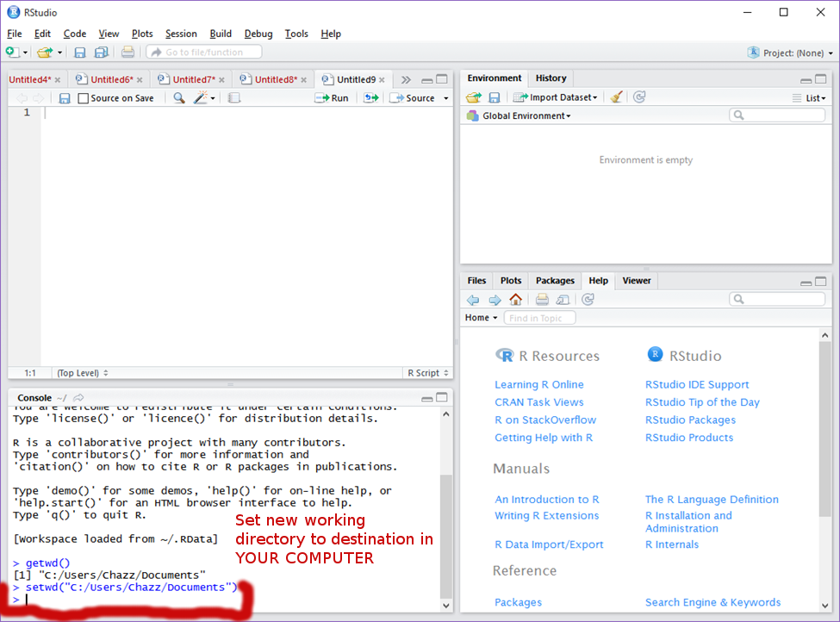
Task: Maximize the Console pane
Action: click(x=442, y=397)
